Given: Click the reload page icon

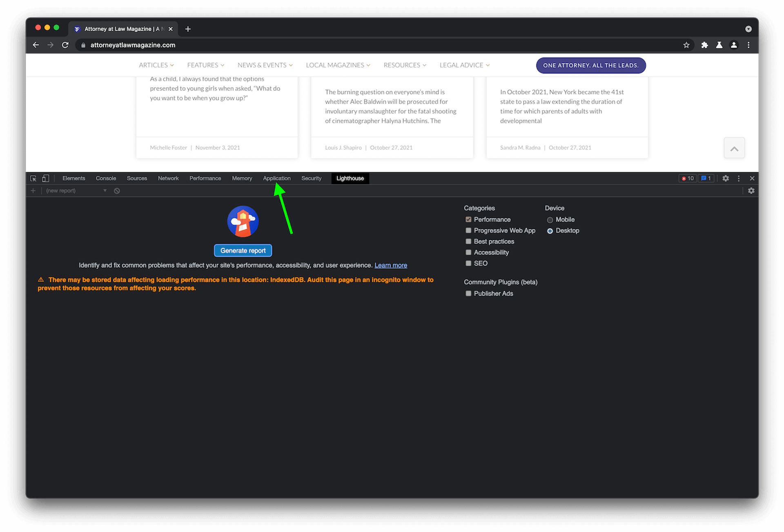Looking at the screenshot, I should pyautogui.click(x=65, y=45).
